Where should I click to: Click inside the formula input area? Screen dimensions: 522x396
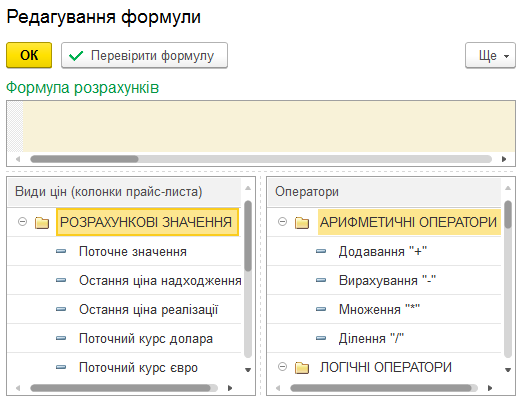coord(269,127)
